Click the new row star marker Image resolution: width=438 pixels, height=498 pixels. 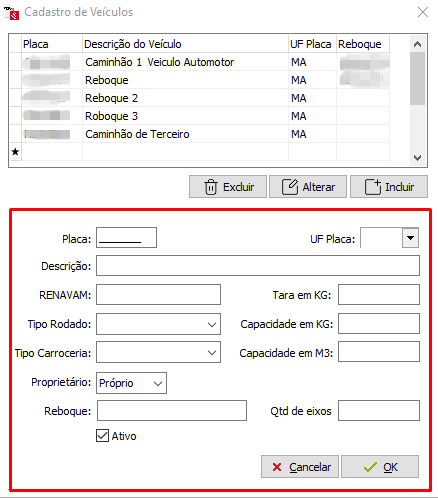15,152
